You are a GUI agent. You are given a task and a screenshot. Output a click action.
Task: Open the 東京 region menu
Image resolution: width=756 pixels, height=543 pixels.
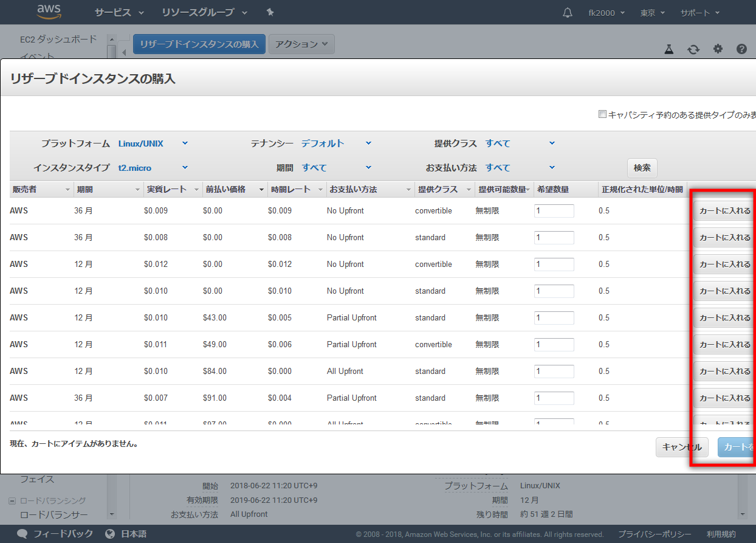(653, 13)
